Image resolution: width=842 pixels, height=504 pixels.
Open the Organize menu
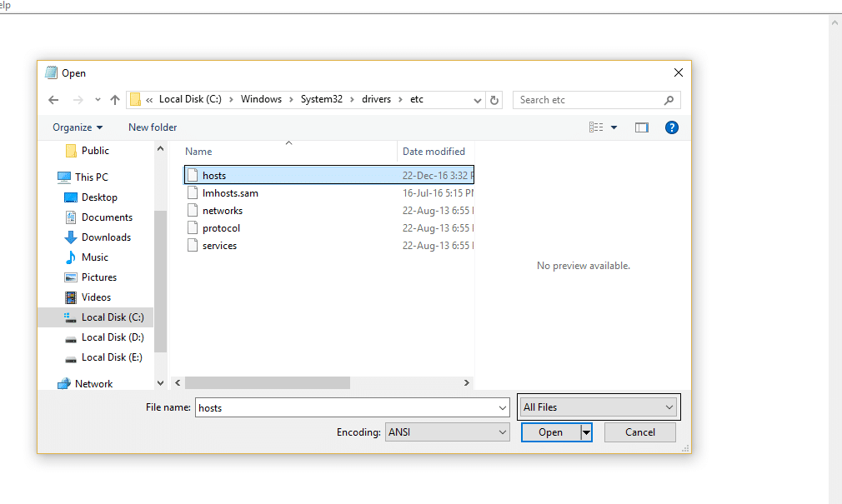[x=78, y=127]
